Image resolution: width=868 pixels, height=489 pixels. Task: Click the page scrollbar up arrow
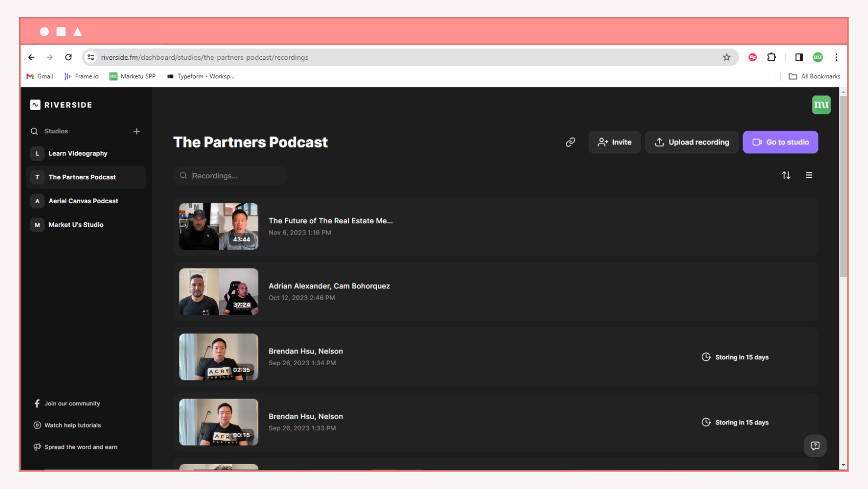843,92
